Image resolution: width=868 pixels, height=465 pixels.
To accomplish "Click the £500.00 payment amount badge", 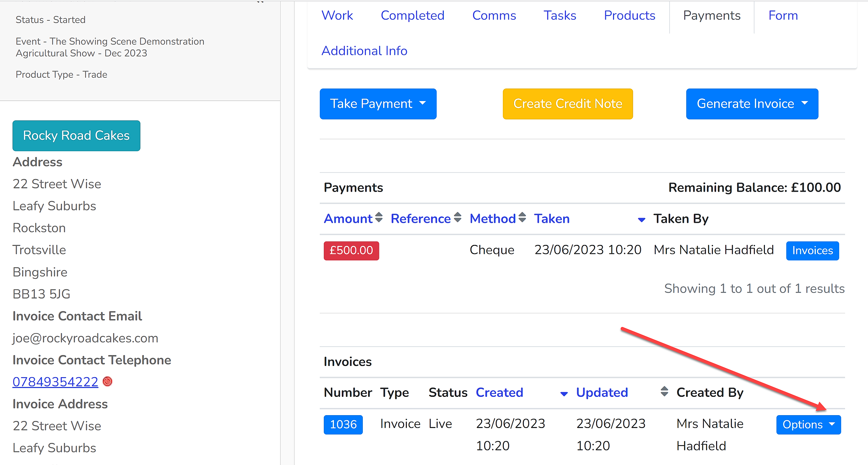I will 351,251.
